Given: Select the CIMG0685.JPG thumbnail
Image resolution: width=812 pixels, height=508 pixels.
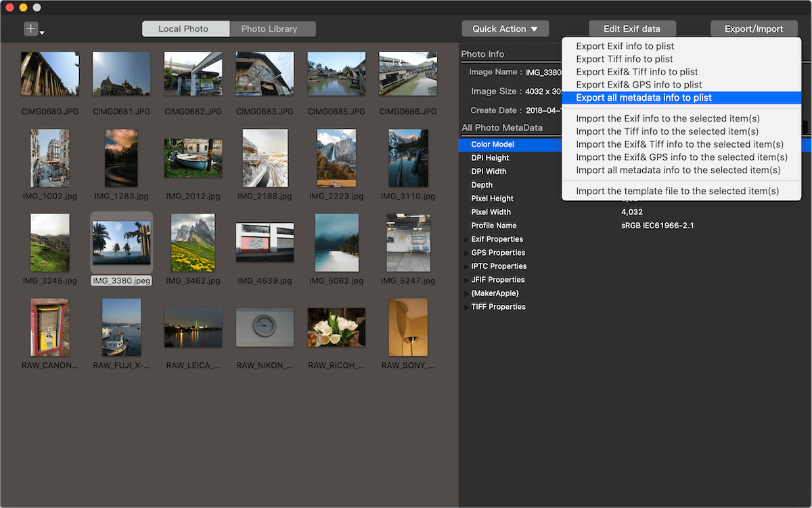Looking at the screenshot, I should pos(336,74).
